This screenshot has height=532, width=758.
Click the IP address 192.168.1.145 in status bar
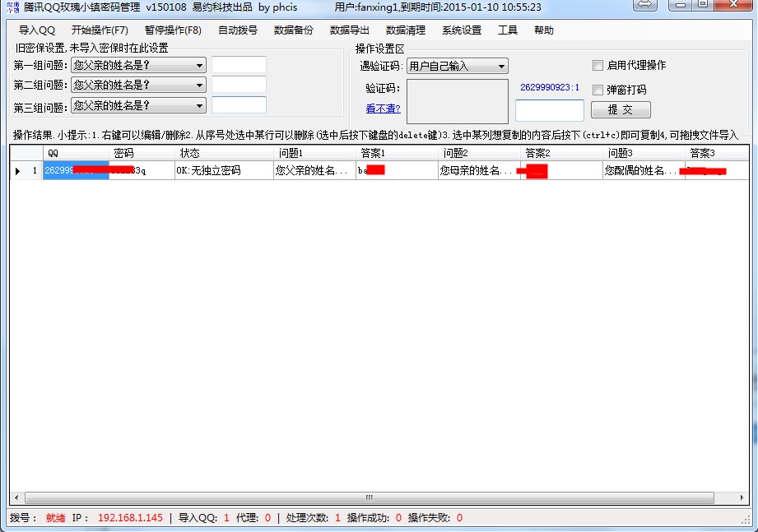tap(130, 518)
